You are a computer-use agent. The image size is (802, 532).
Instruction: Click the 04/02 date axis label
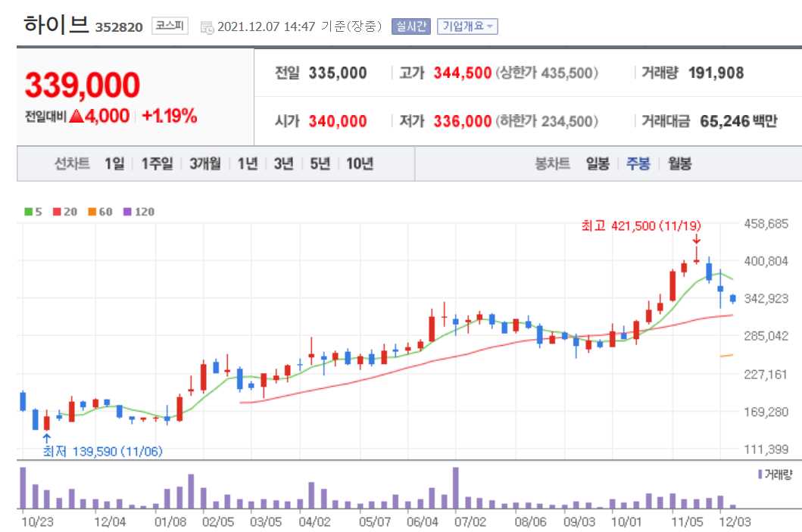click(314, 521)
